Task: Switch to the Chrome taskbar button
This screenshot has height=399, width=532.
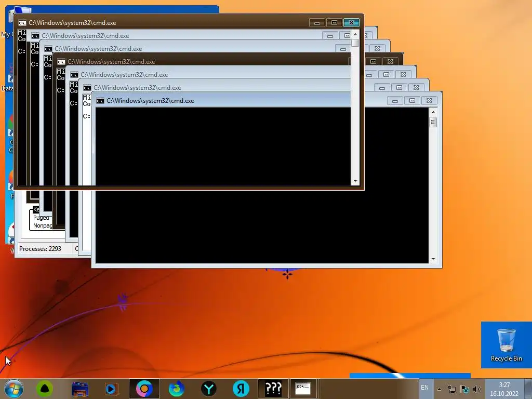Action: click(144, 389)
